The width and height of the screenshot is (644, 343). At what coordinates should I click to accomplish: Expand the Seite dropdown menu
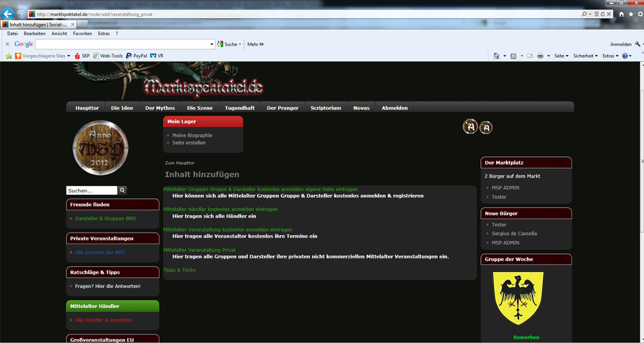click(561, 56)
